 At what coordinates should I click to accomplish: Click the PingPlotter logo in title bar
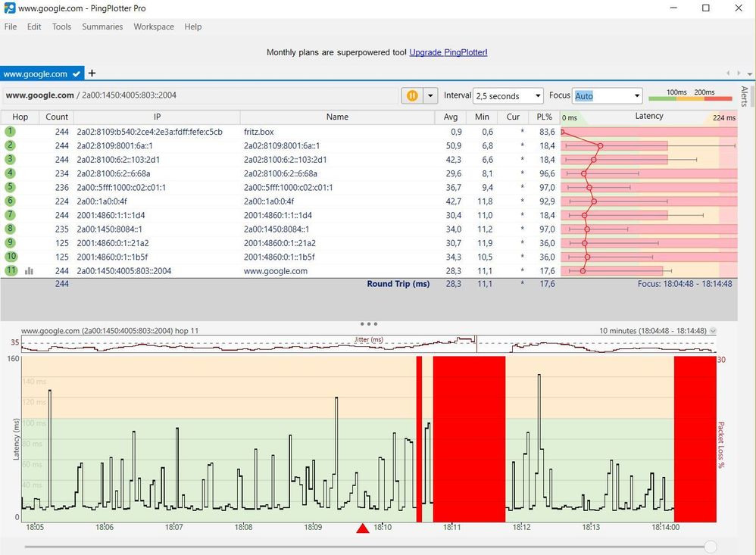(x=10, y=8)
